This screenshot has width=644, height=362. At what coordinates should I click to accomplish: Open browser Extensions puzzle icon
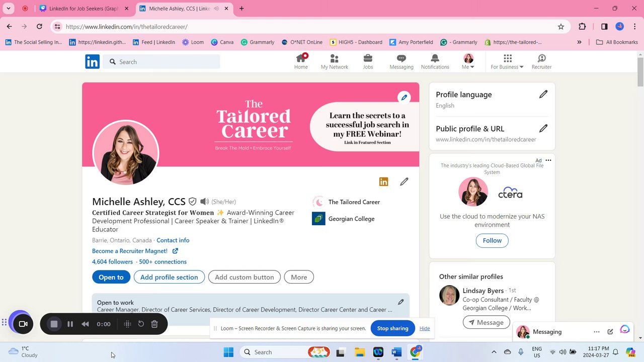pyautogui.click(x=582, y=27)
